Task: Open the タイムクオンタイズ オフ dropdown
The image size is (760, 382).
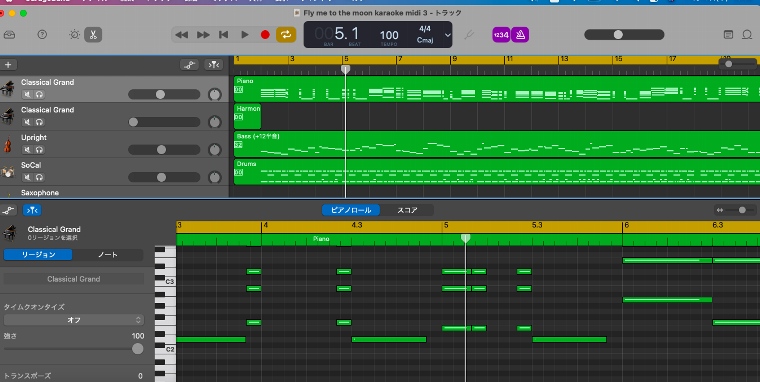Action: 74,320
